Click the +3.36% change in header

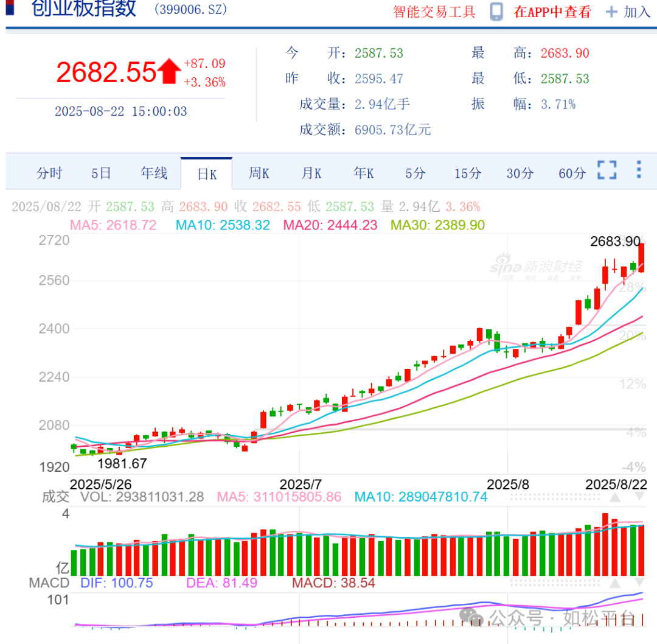[204, 82]
